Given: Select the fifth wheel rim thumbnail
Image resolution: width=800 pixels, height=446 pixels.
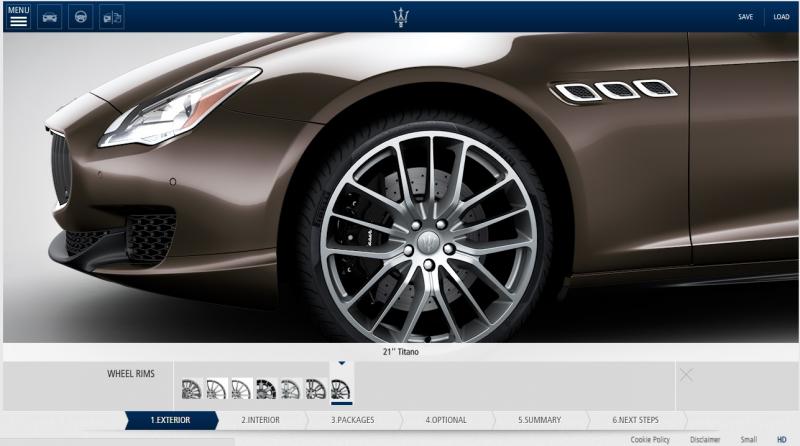Looking at the screenshot, I should 291,389.
